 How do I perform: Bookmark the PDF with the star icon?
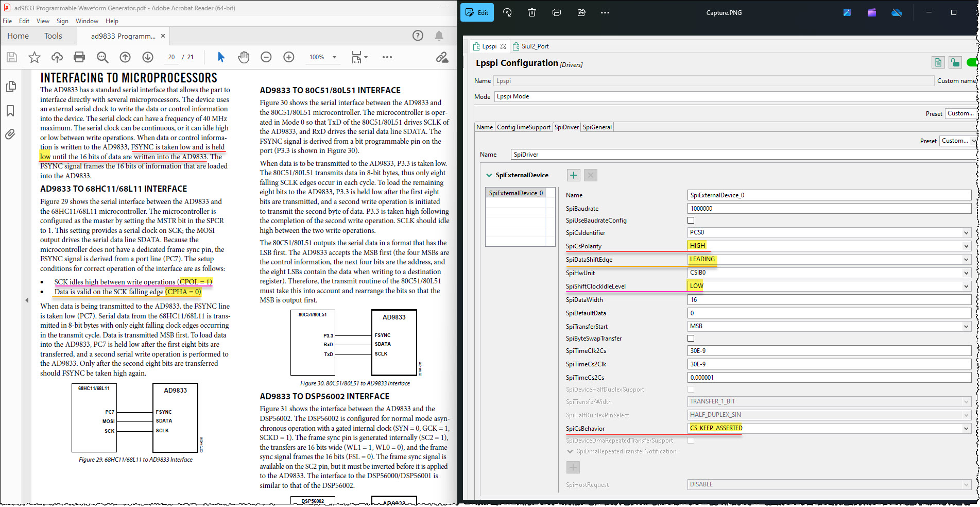click(x=35, y=57)
